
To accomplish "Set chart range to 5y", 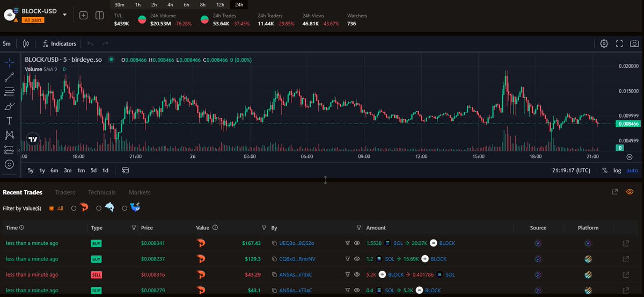I will tap(31, 170).
